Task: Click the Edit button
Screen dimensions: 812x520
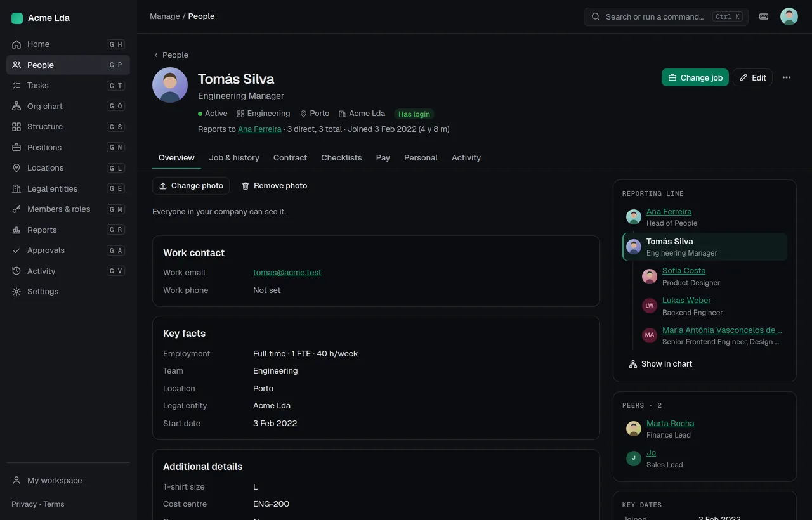Action: (752, 77)
